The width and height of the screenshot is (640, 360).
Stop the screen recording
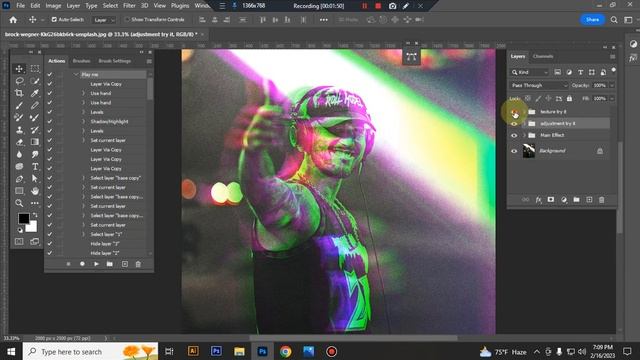[x=378, y=6]
